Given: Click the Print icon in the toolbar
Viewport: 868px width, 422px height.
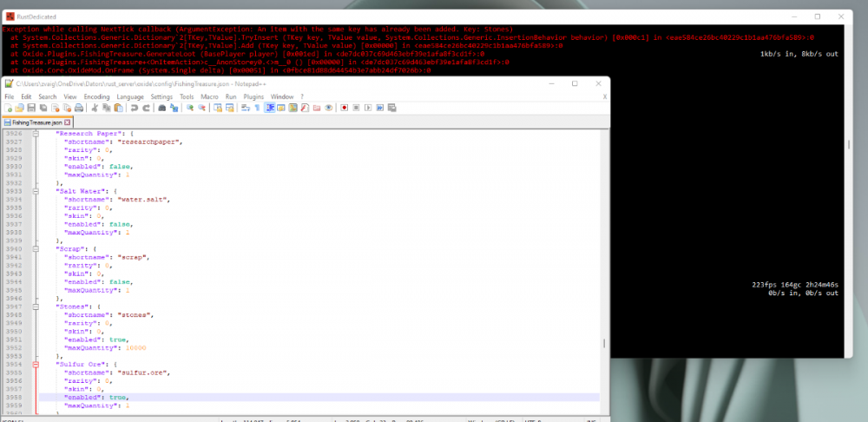Looking at the screenshot, I should click(78, 108).
